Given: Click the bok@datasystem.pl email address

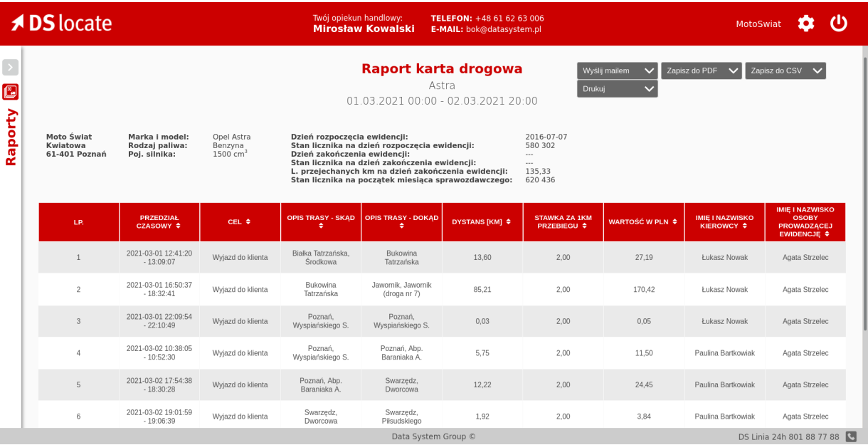Looking at the screenshot, I should pos(504,29).
